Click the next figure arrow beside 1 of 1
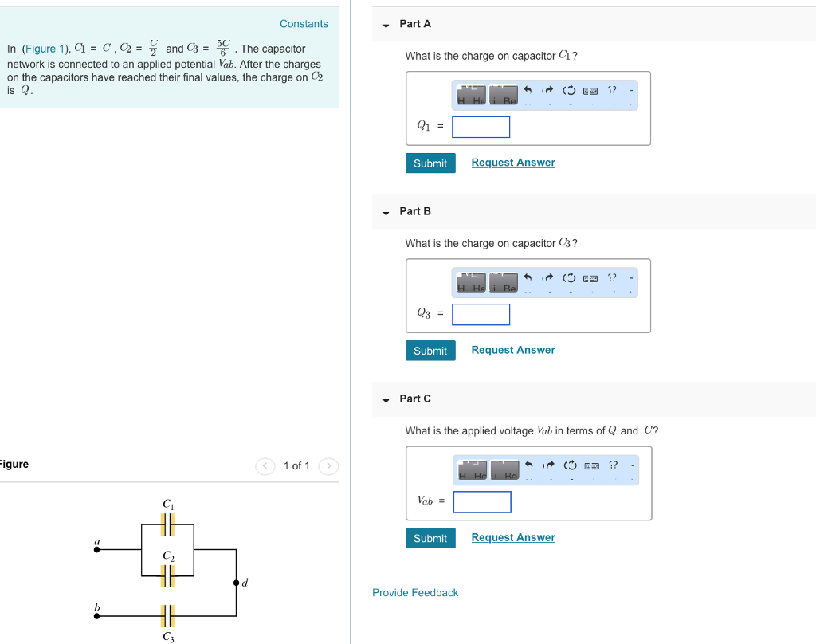This screenshot has height=644, width=816. point(328,466)
